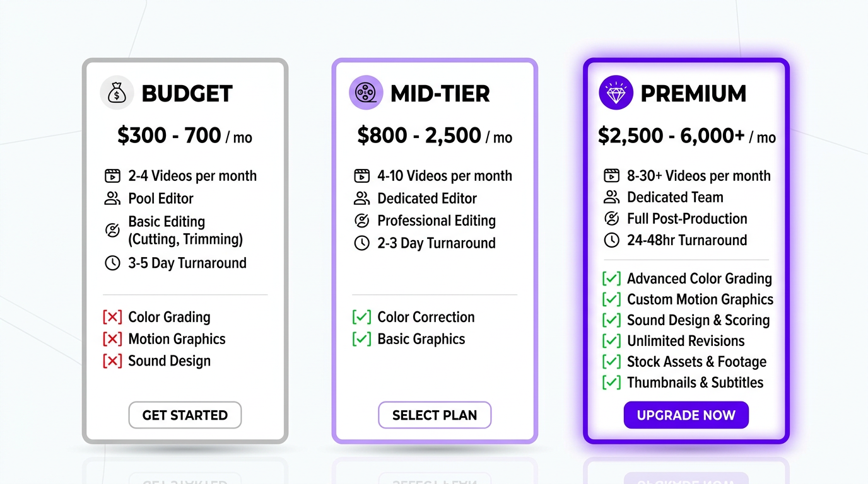Click the Dedicated Team people icon on Premium
Viewport: 868px width, 484px height.
611,197
